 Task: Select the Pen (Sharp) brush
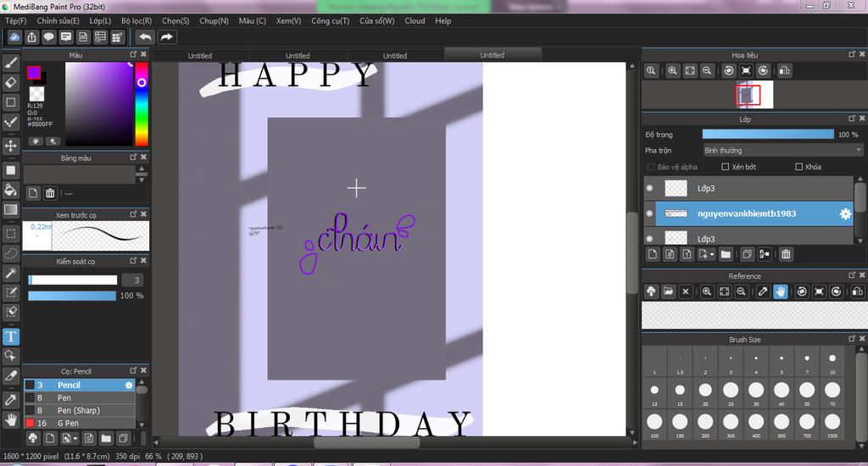click(79, 410)
